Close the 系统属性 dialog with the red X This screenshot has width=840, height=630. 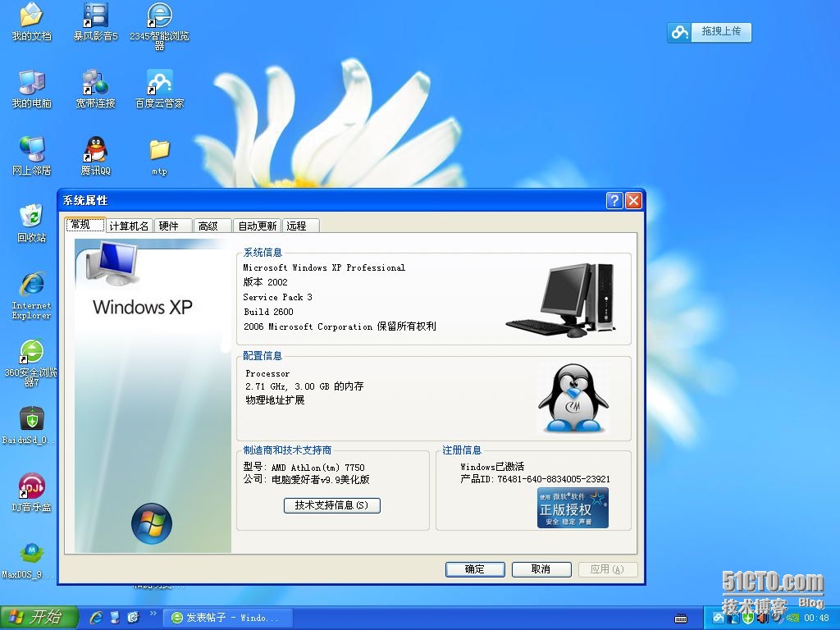click(x=634, y=200)
